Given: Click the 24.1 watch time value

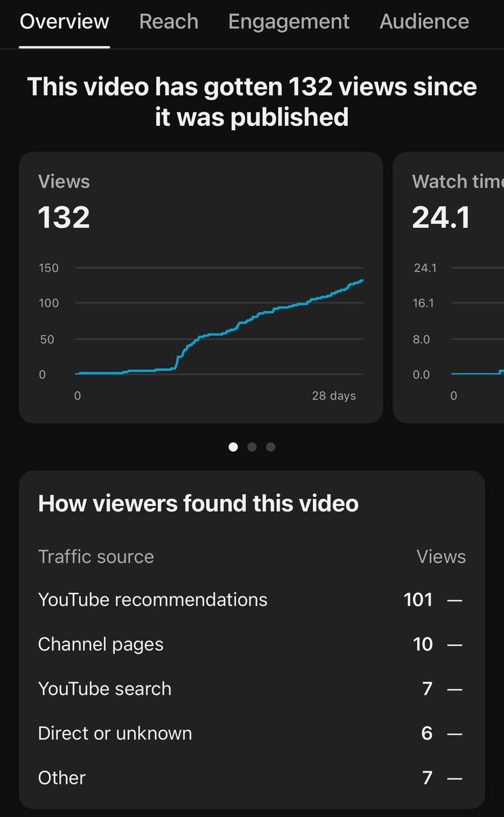Looking at the screenshot, I should pyautogui.click(x=441, y=218).
